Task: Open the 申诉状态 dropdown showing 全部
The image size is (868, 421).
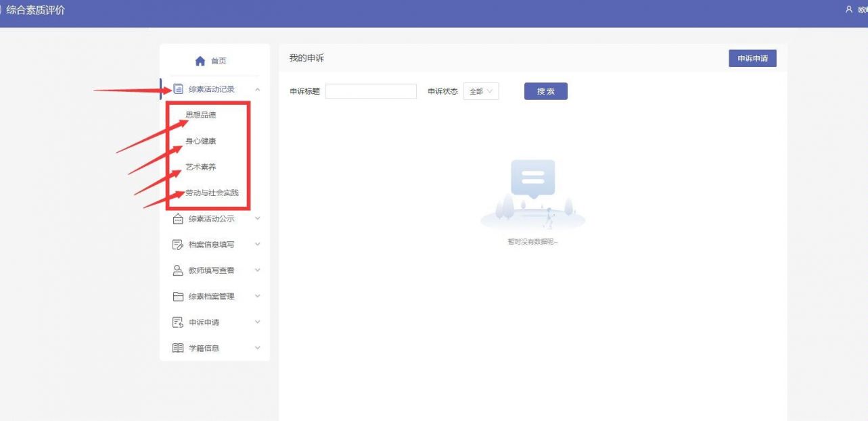Action: (482, 91)
